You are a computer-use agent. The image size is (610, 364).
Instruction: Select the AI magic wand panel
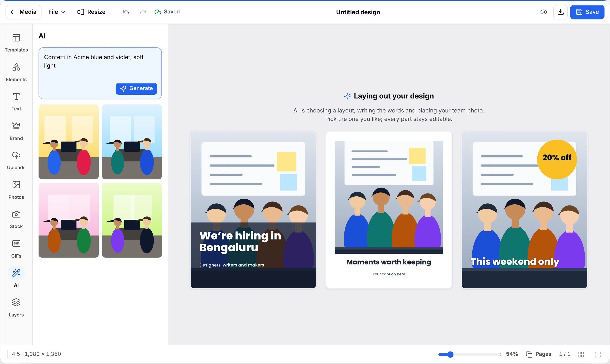tap(16, 277)
